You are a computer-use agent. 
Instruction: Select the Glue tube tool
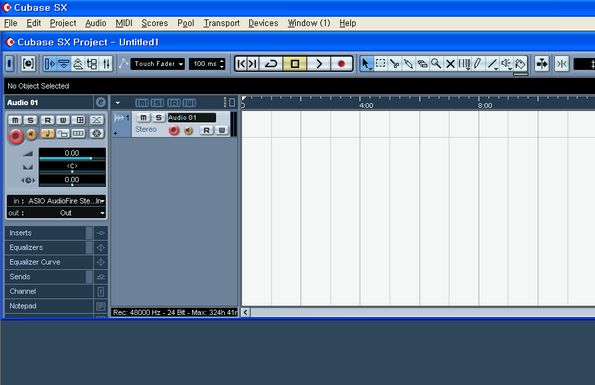coord(408,64)
